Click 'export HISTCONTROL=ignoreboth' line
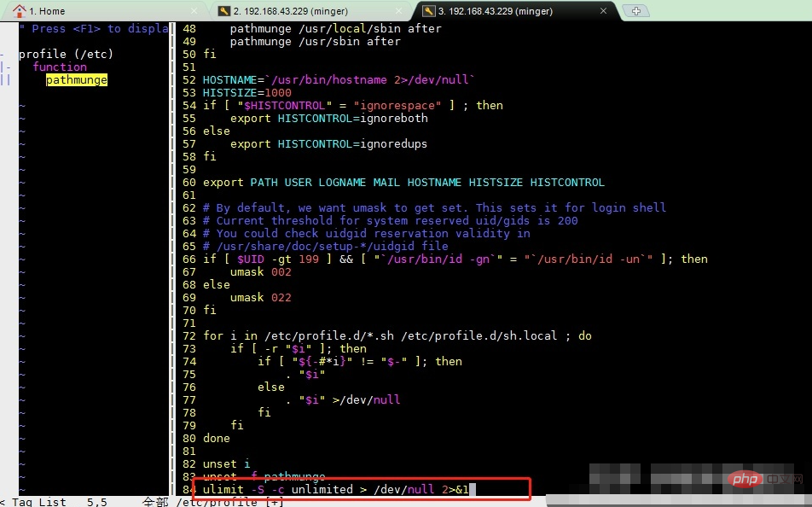This screenshot has height=507, width=812. 329,118
